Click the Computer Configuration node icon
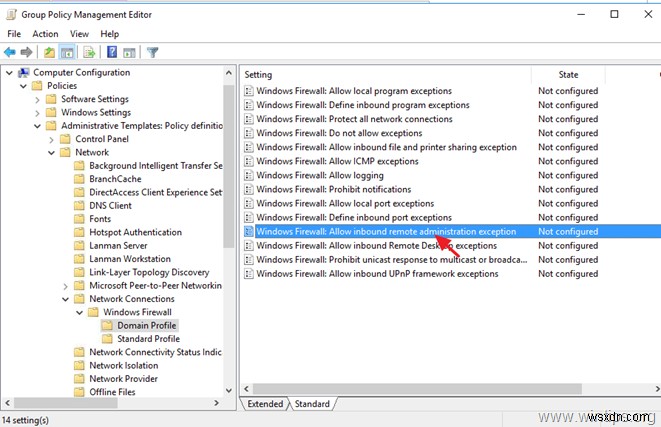This screenshot has height=427, width=661. tap(24, 73)
